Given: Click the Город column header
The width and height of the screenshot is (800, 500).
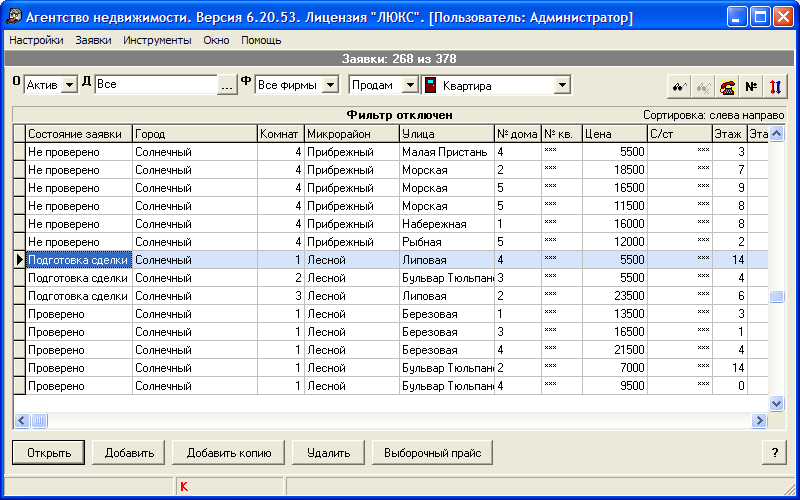Looking at the screenshot, I should 195,134.
